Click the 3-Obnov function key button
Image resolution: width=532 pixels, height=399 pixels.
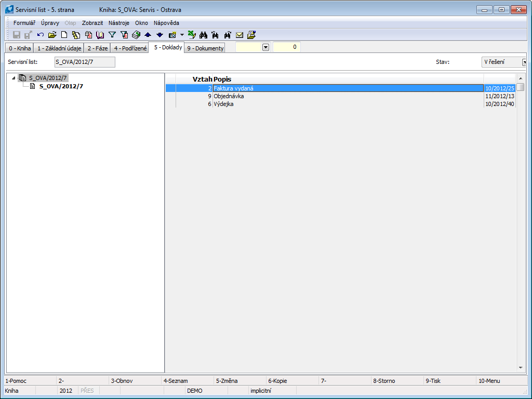[x=135, y=381]
